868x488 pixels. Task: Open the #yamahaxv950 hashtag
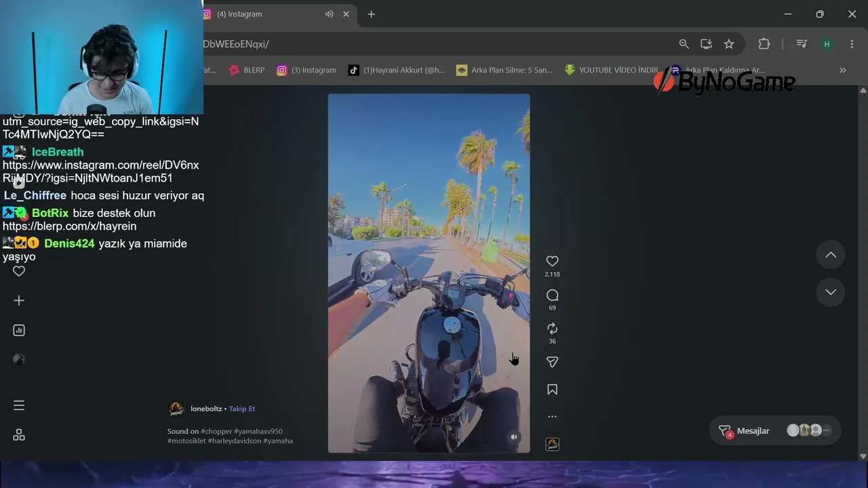tap(258, 431)
